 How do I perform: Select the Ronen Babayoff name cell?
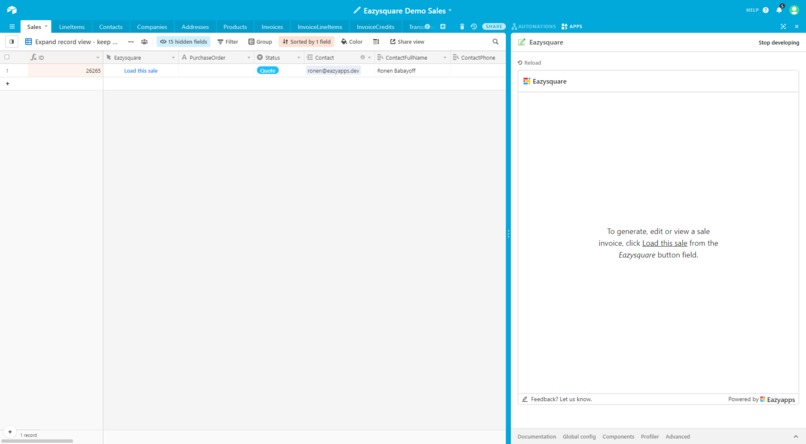coord(411,71)
